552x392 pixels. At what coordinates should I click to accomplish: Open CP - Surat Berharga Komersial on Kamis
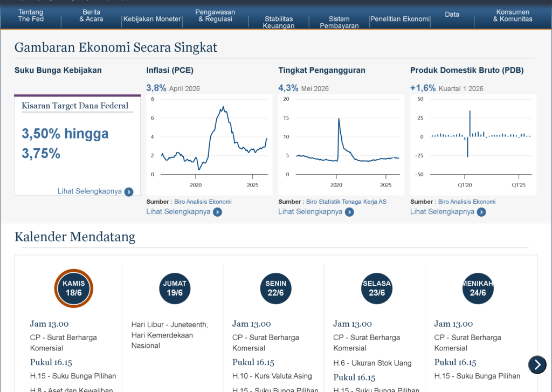coord(64,343)
